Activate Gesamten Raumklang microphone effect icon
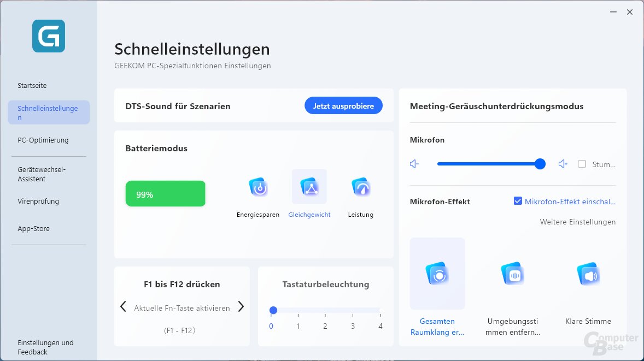Viewport: 644px width, 361px height. tap(437, 273)
